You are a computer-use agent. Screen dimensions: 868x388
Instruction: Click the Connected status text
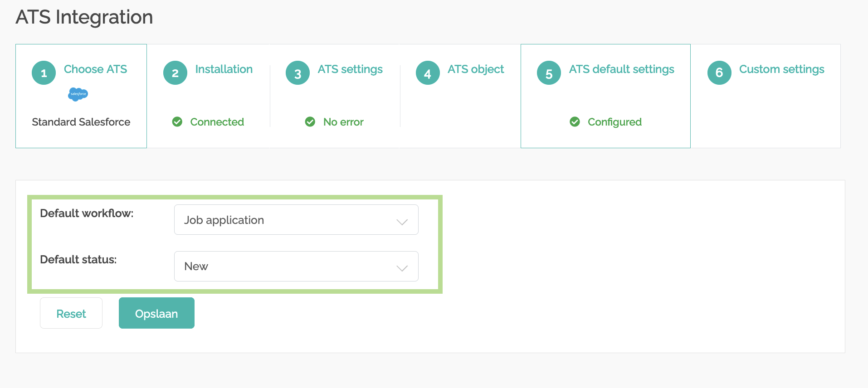coord(217,122)
